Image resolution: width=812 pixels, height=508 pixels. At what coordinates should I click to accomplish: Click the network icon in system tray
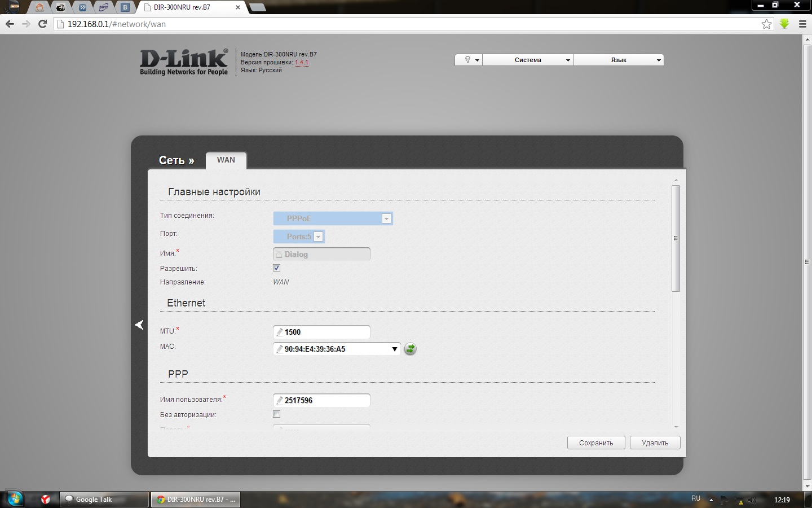tap(739, 500)
